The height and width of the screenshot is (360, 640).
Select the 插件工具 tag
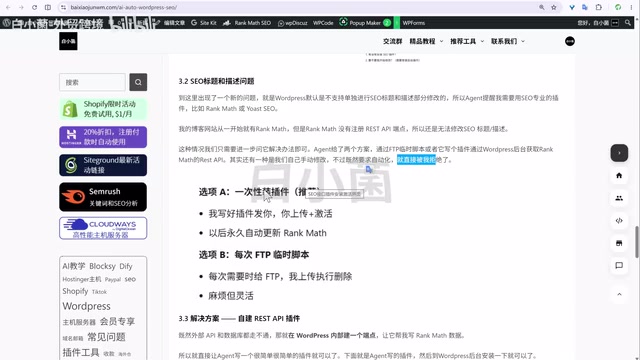(x=81, y=352)
